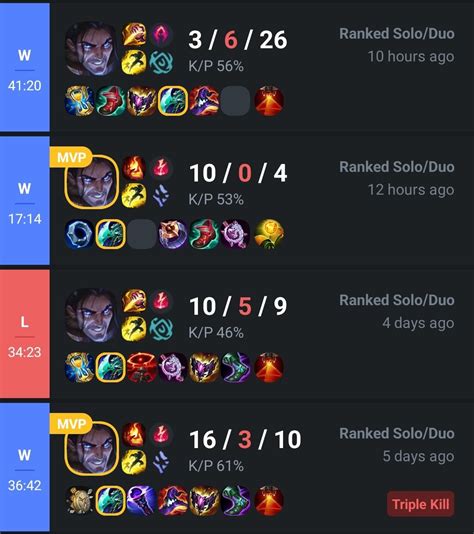Click Ignite summoner spell in second match

coord(134,168)
